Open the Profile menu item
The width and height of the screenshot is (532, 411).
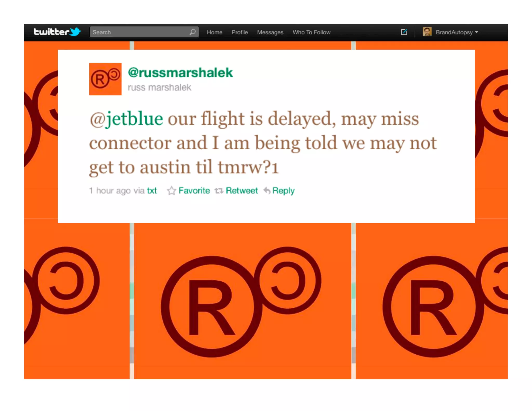[240, 32]
